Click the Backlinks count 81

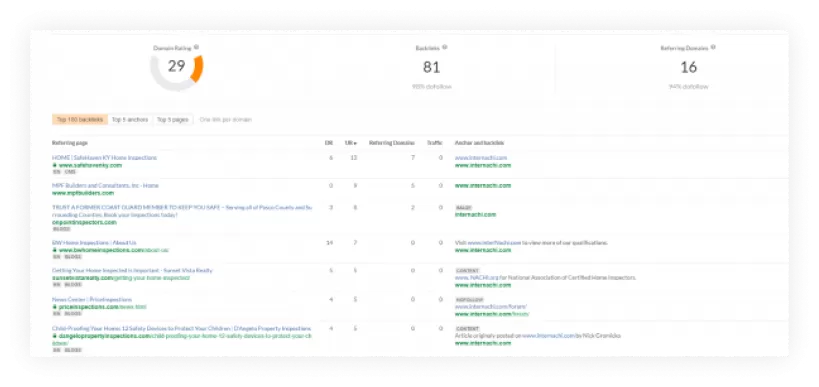[431, 67]
